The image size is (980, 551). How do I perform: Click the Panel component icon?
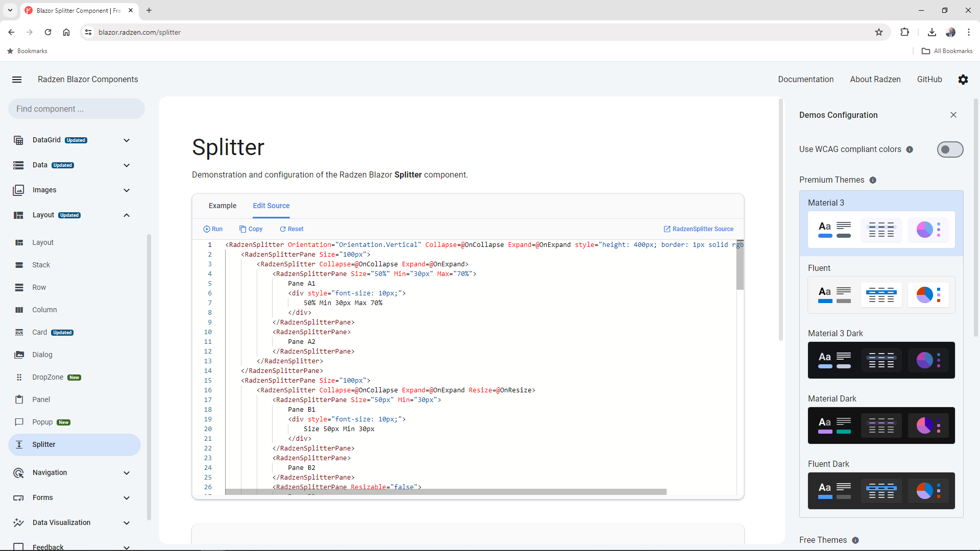[19, 400]
